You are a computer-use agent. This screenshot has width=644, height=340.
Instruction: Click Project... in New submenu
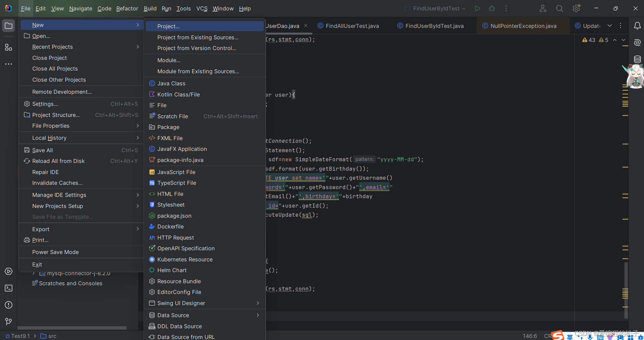[205, 26]
